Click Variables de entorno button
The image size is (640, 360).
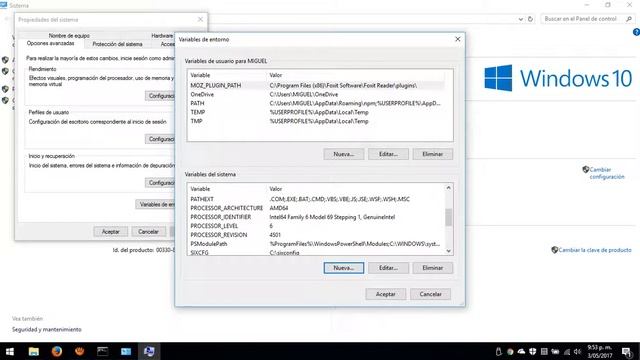point(156,204)
